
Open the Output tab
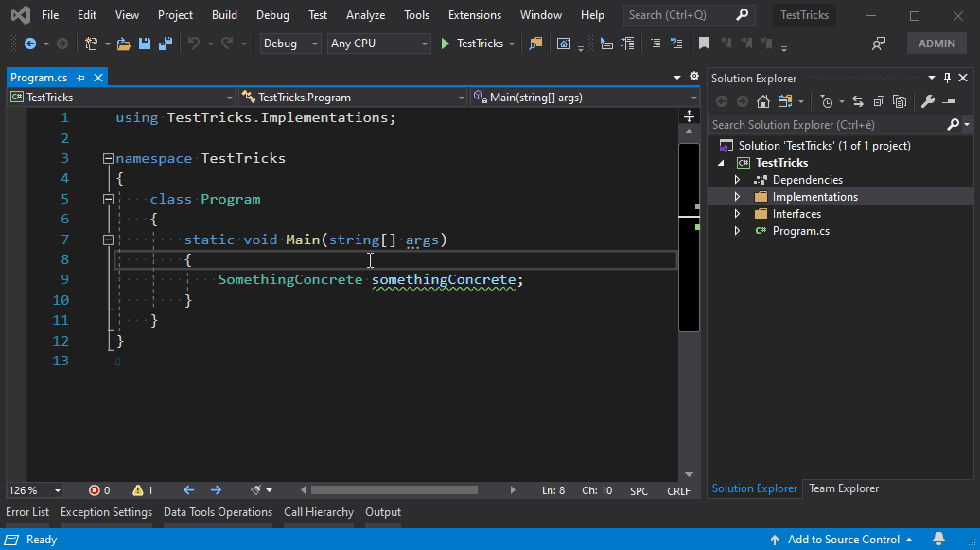[x=383, y=512]
